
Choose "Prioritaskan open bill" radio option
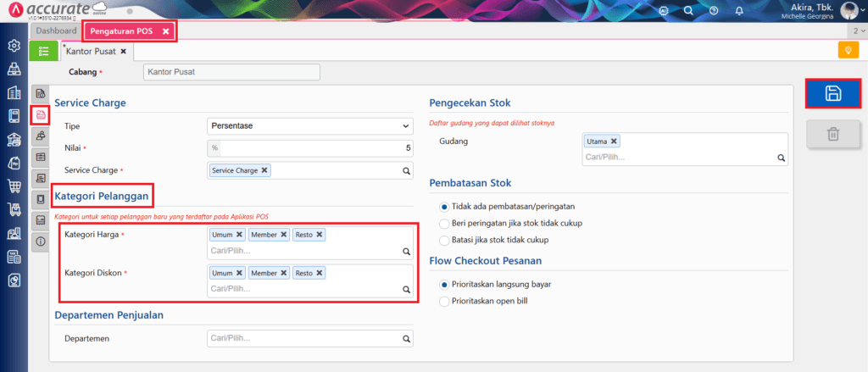445,300
